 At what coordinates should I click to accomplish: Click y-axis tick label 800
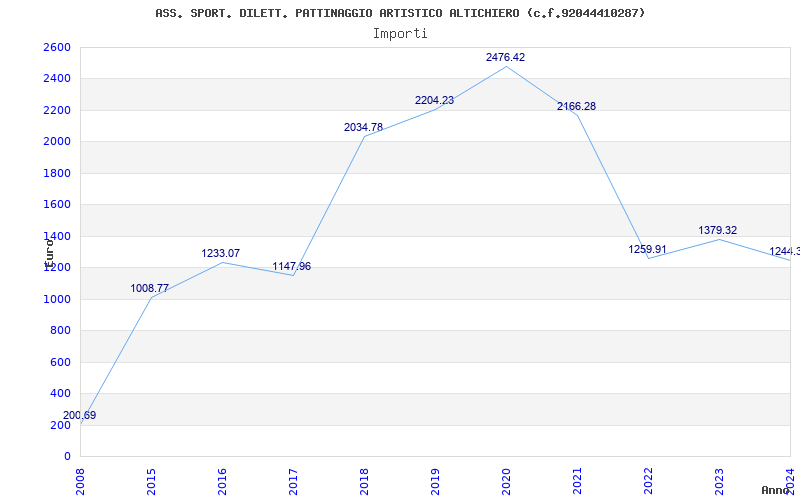(x=60, y=331)
